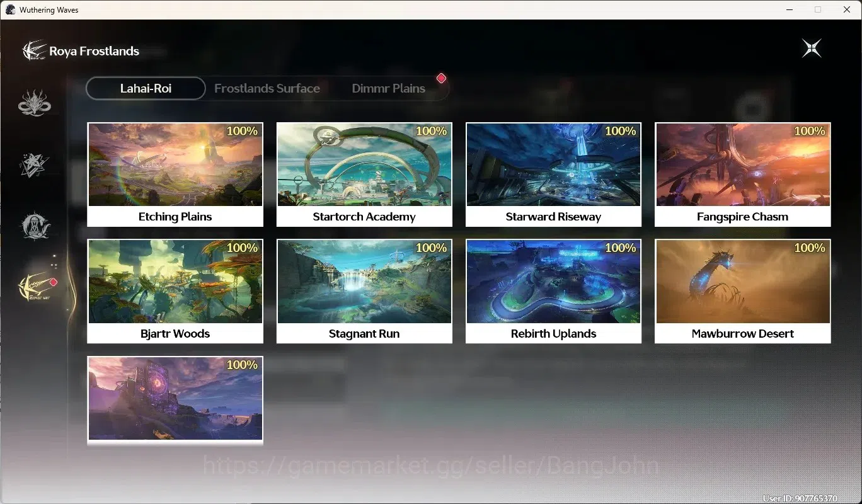Select the second region star emblem in the sidebar
Image resolution: width=862 pixels, height=504 pixels.
coord(35,164)
